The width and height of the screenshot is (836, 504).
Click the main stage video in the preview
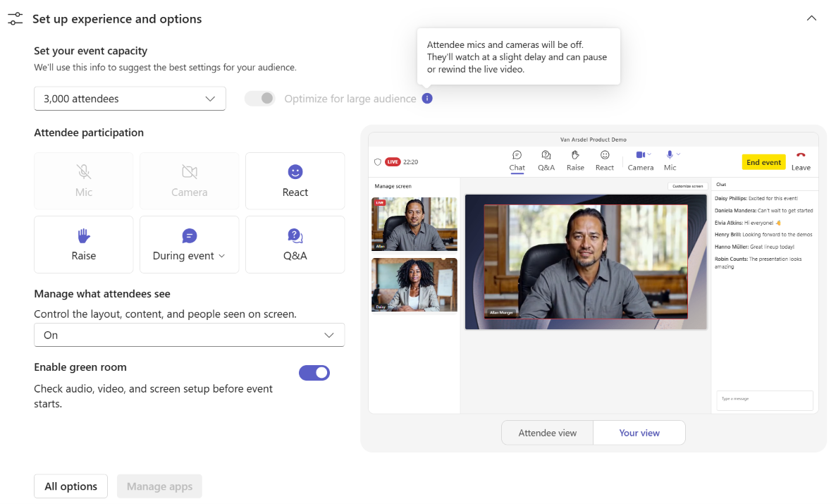pos(586,262)
